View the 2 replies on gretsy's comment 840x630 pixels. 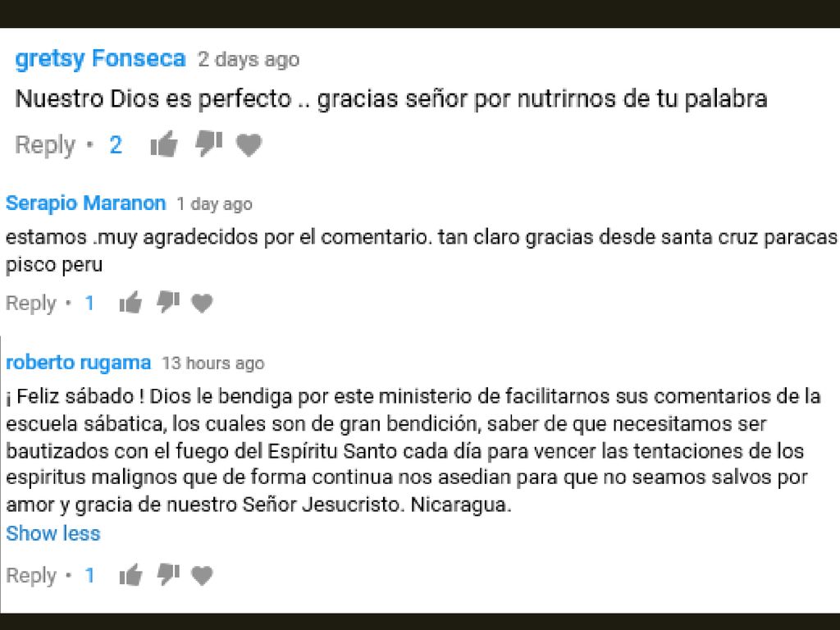(x=116, y=144)
